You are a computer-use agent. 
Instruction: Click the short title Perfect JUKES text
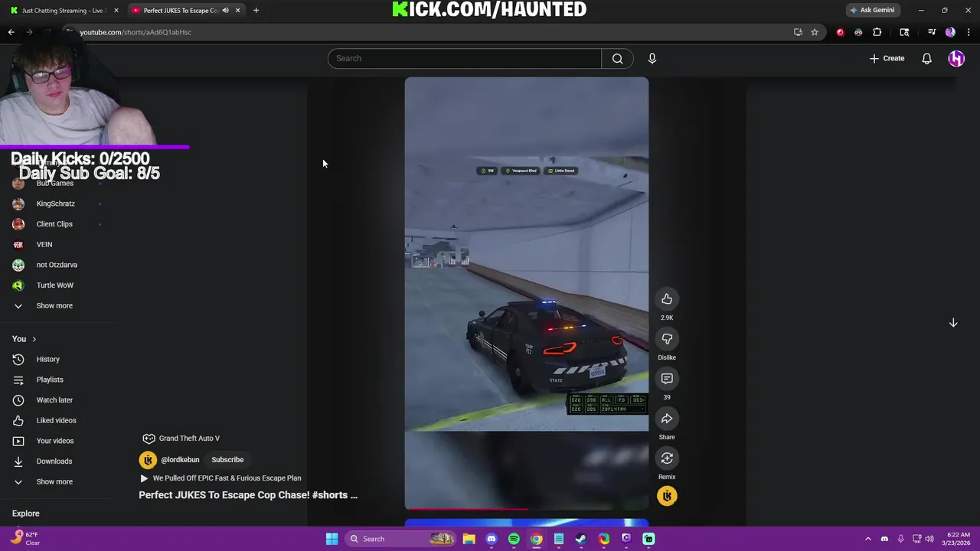(248, 495)
